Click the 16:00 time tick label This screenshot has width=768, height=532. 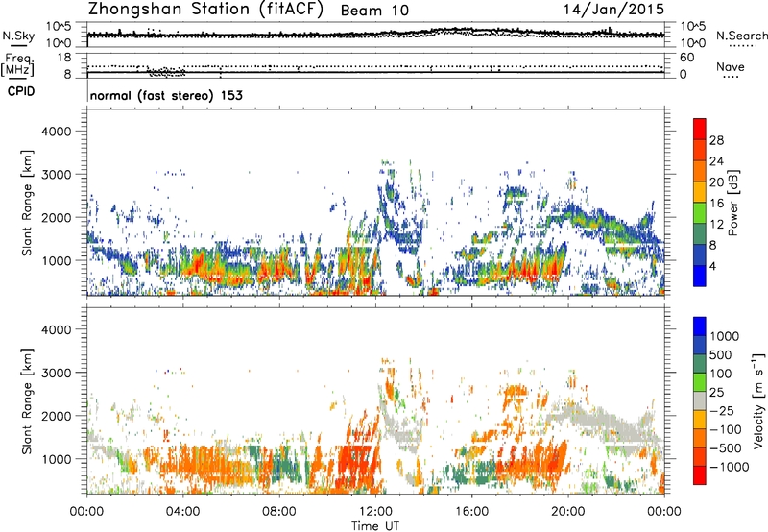click(x=471, y=512)
